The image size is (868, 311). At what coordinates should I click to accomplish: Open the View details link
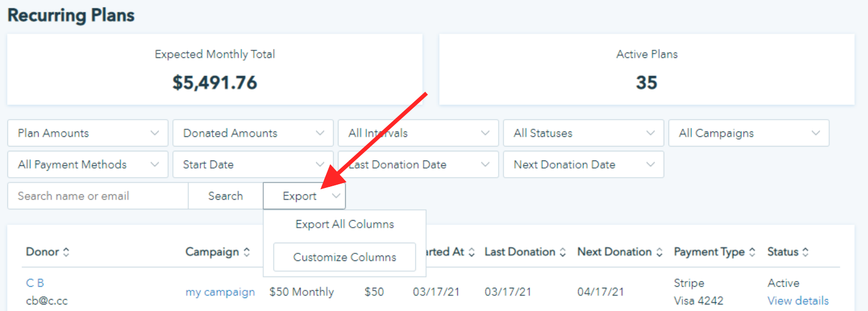pos(798,301)
